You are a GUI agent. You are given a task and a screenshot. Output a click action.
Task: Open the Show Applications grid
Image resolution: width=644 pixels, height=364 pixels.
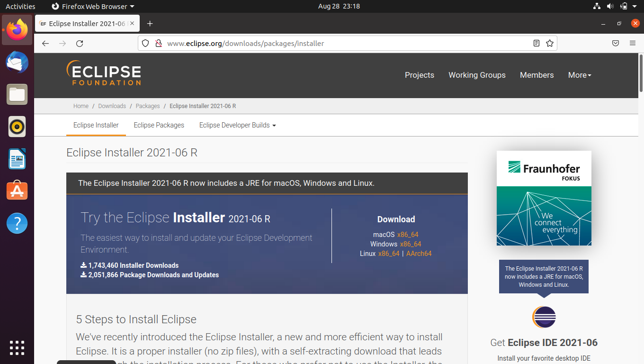[x=17, y=348]
